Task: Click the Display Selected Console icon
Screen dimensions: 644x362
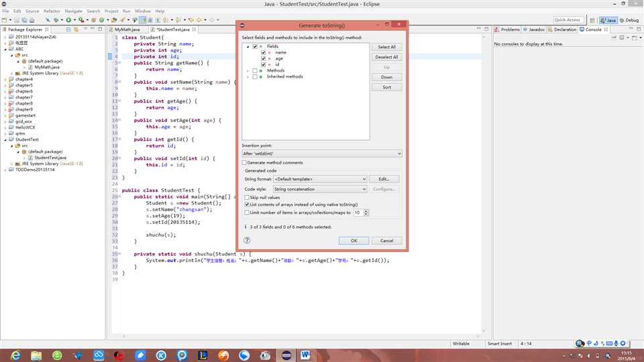Action: 622,38
